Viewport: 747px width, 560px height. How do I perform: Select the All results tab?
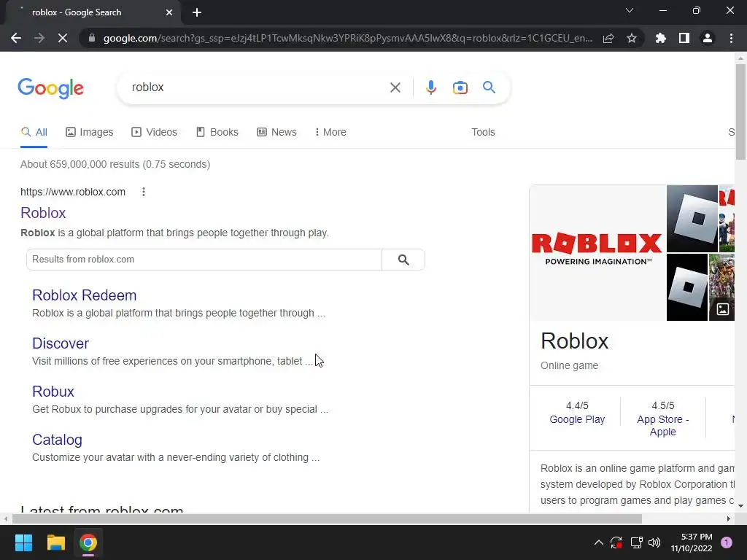(34, 132)
